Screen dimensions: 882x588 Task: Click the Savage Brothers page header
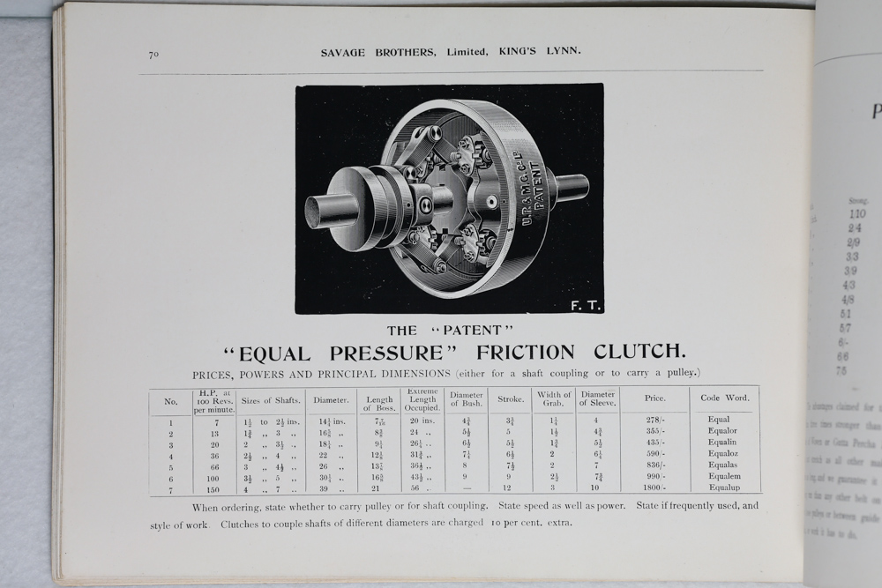pos(450,52)
